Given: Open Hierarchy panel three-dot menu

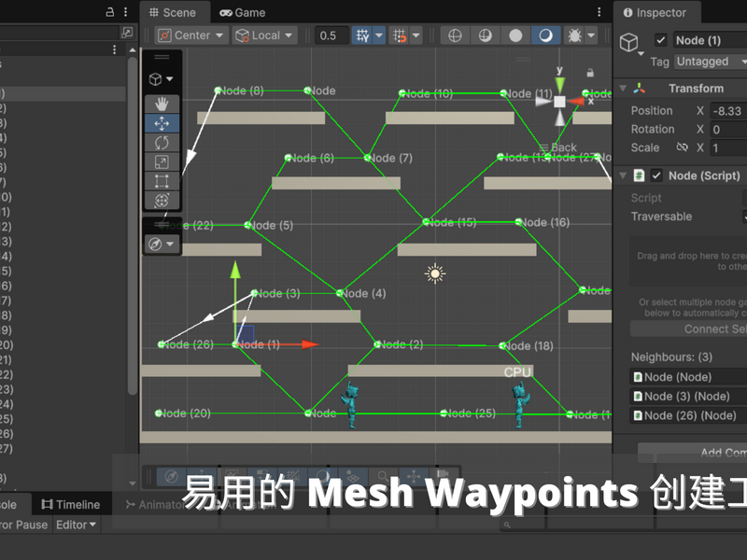Looking at the screenshot, I should click(x=125, y=12).
